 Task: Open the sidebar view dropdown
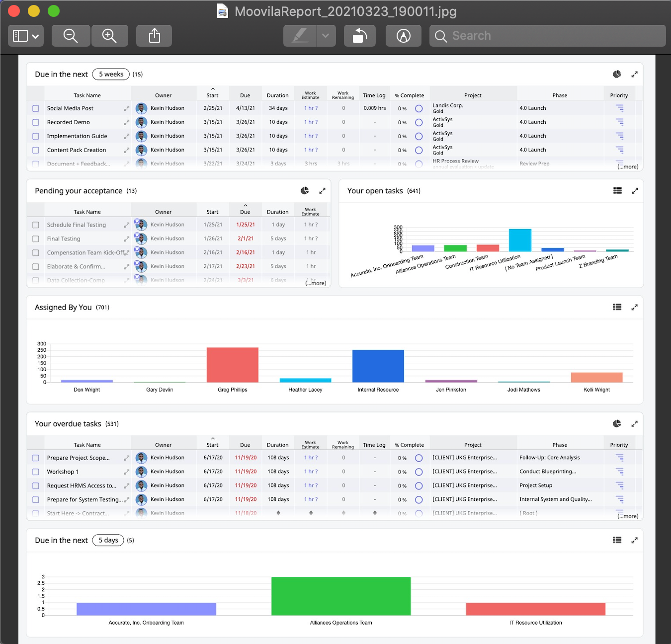[x=26, y=36]
